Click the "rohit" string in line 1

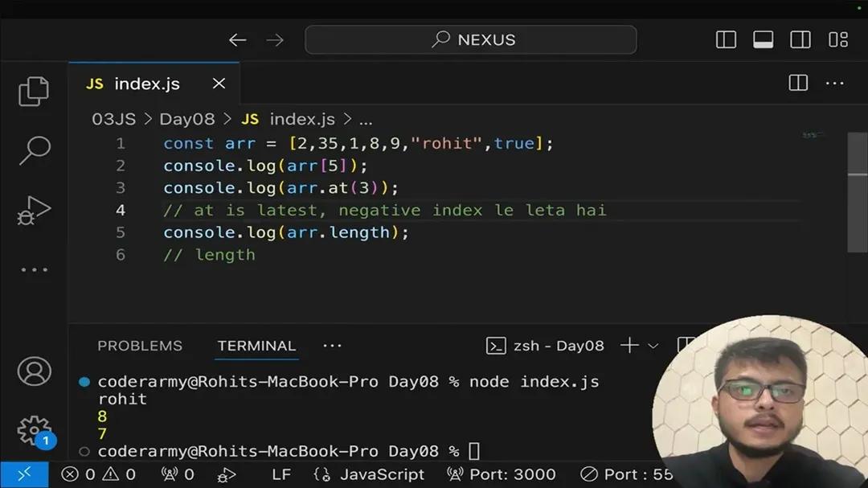pos(447,143)
